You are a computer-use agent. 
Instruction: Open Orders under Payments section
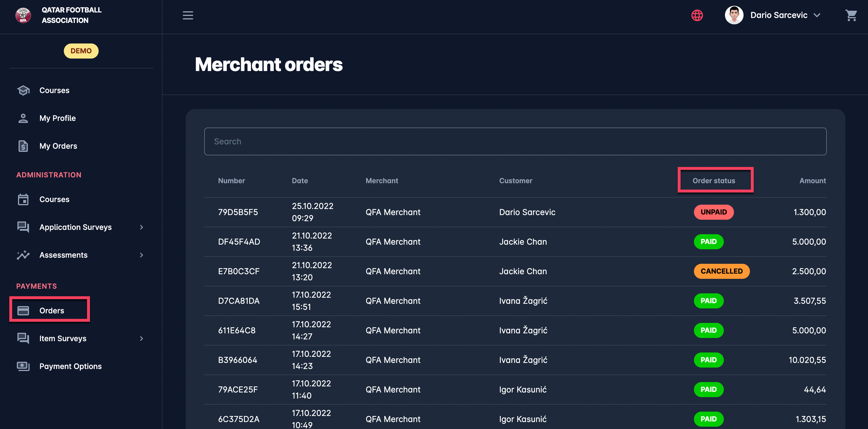click(x=51, y=310)
